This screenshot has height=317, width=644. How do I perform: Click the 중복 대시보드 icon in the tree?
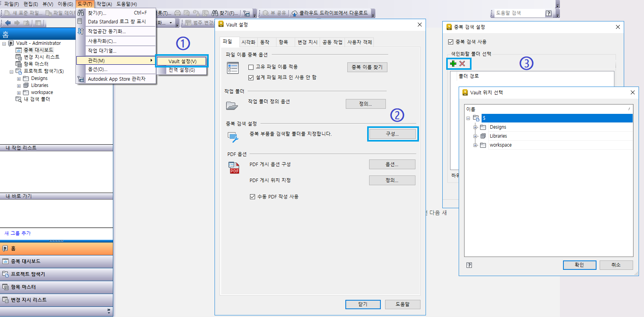pos(19,50)
